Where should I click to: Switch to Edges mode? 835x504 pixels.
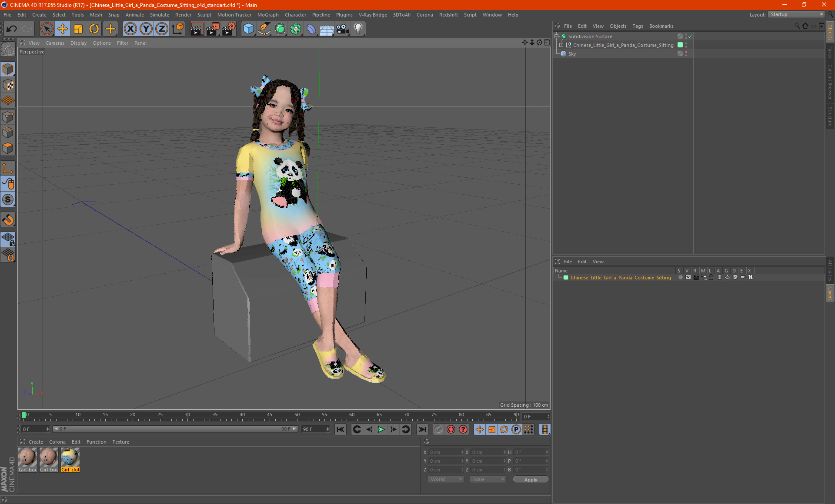click(8, 133)
